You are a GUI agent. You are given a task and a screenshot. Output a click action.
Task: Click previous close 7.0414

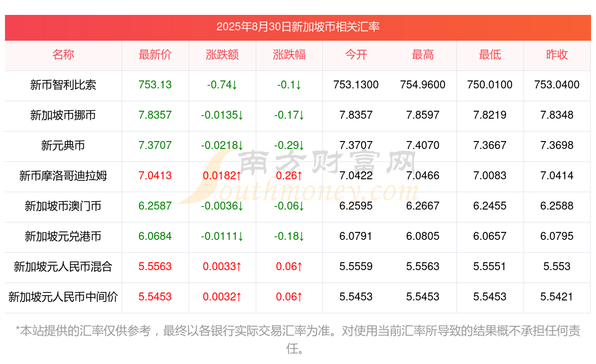tap(557, 176)
